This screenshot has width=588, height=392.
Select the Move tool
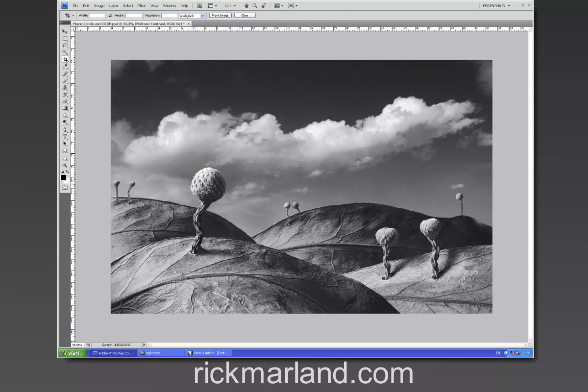click(65, 31)
